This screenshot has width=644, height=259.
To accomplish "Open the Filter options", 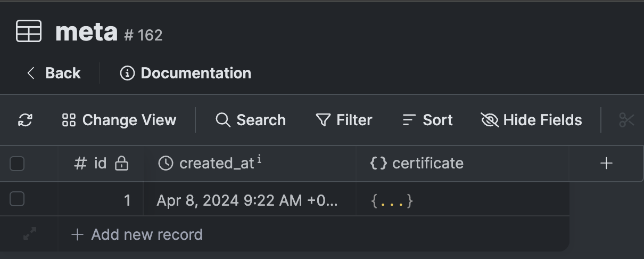I will [x=343, y=120].
